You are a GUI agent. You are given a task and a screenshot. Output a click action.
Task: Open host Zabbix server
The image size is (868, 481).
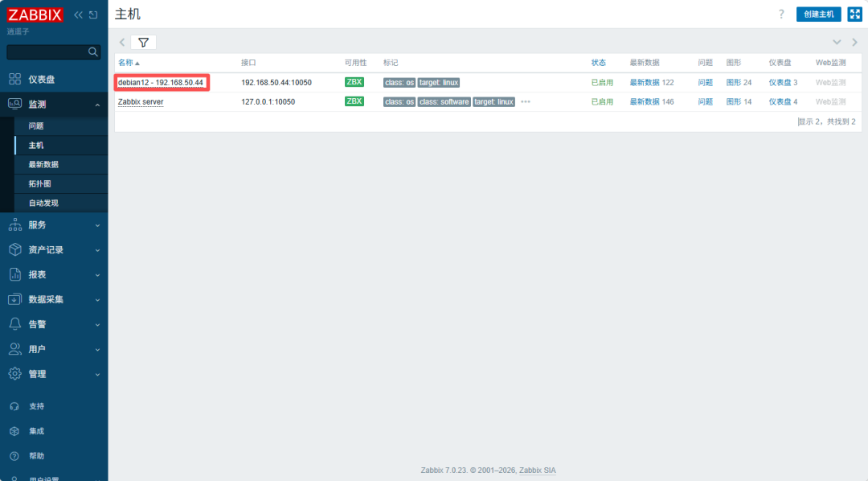coord(141,102)
